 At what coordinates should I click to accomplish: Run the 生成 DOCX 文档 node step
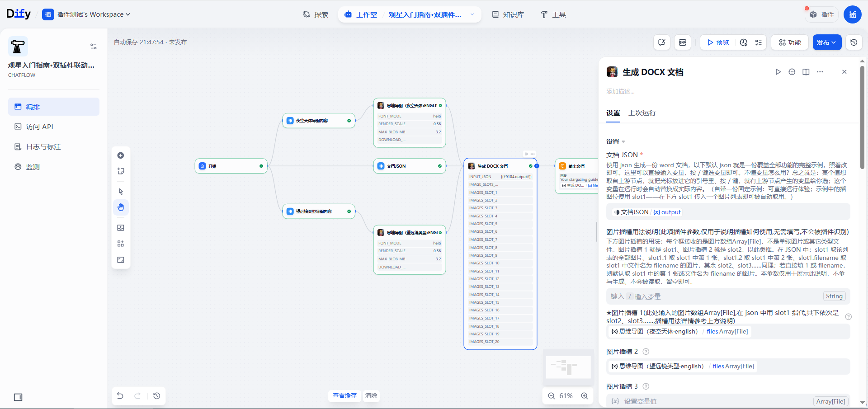click(x=778, y=72)
